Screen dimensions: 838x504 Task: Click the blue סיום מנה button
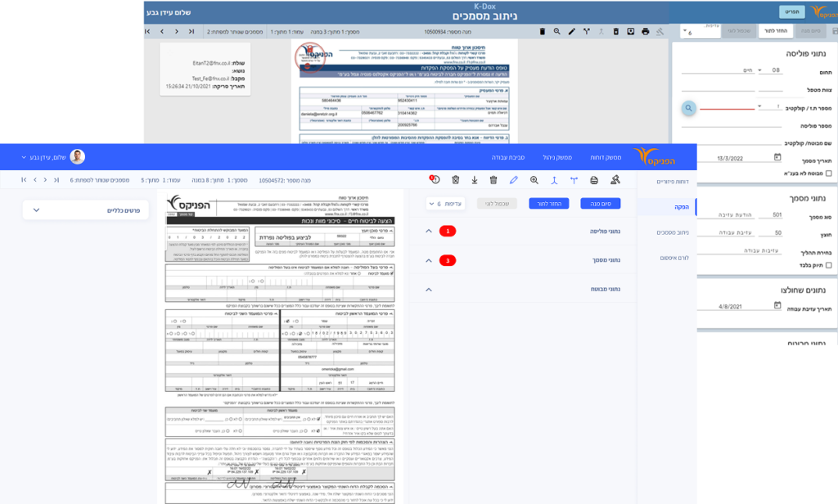[601, 203]
